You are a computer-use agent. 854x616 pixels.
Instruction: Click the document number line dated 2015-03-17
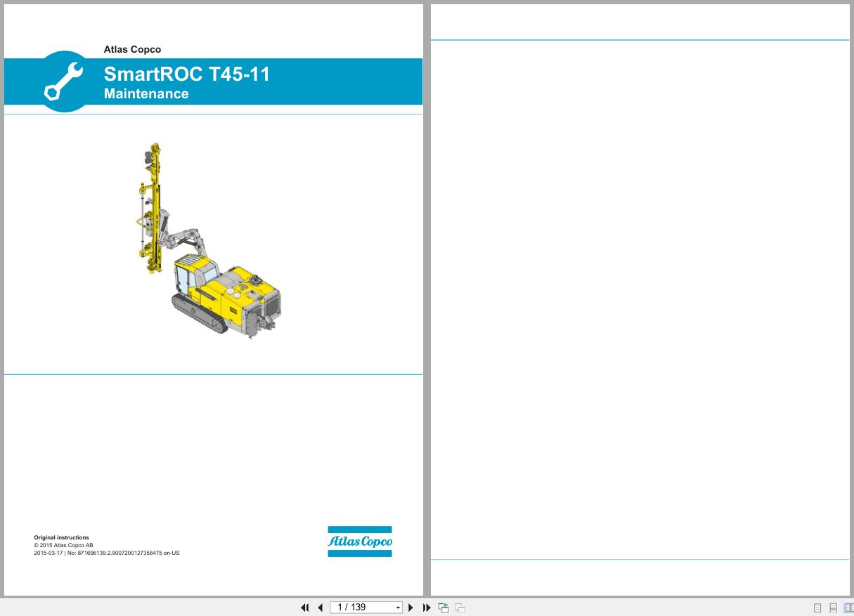point(107,553)
